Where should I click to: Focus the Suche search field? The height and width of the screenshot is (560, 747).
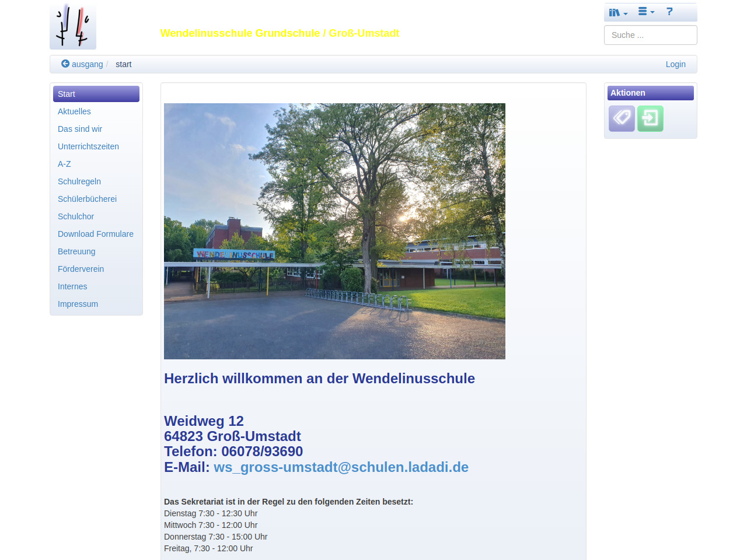(x=650, y=35)
